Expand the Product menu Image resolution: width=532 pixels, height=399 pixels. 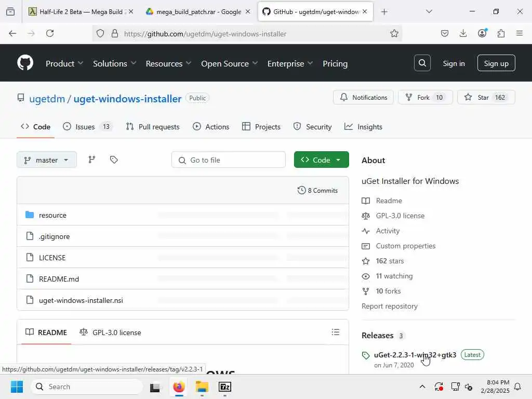[64, 63]
